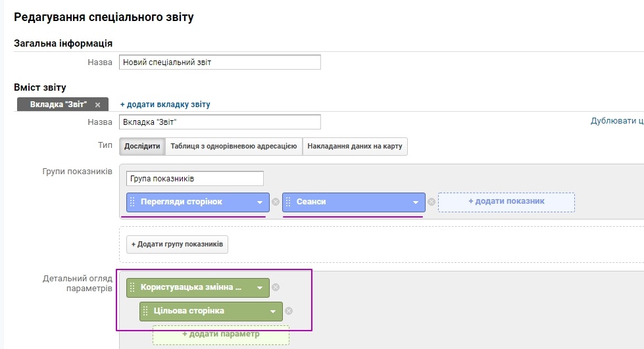The height and width of the screenshot is (349, 644).
Task: Remove the Користувацька змінна dimension
Action: click(276, 287)
